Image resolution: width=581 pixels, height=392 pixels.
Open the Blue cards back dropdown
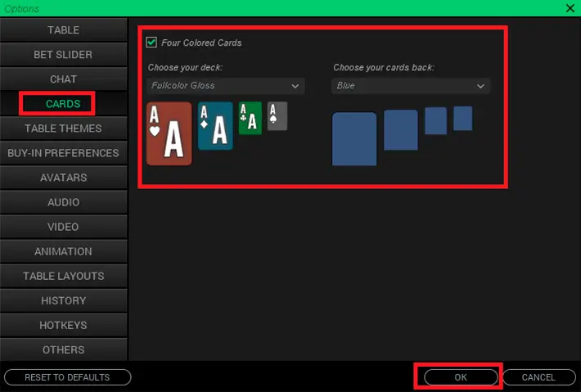411,86
